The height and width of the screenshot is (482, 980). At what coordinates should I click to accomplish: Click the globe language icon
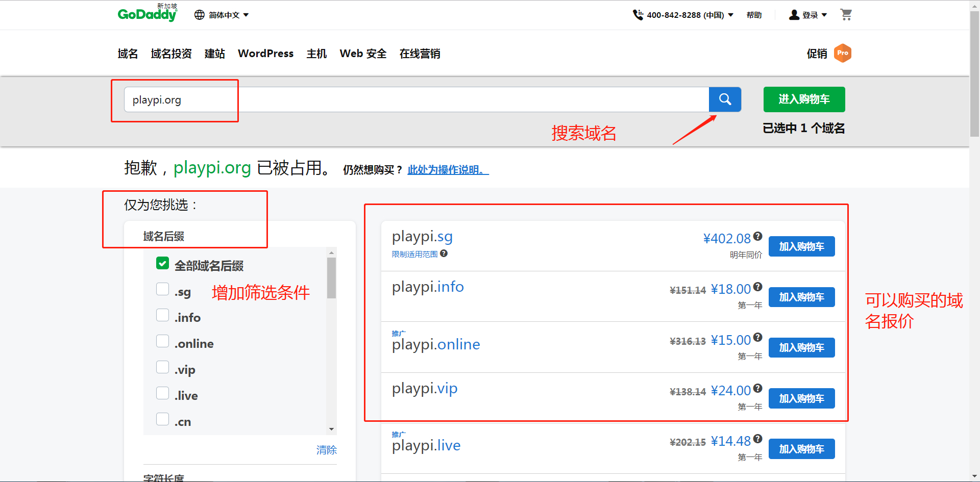click(x=200, y=15)
